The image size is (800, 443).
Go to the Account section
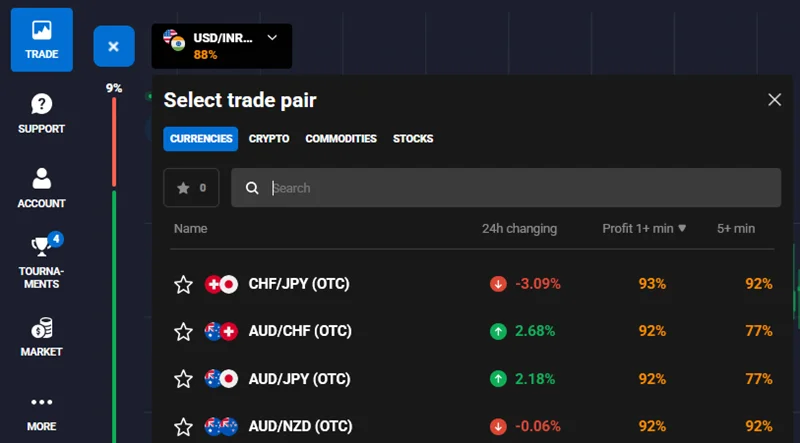[x=41, y=188]
